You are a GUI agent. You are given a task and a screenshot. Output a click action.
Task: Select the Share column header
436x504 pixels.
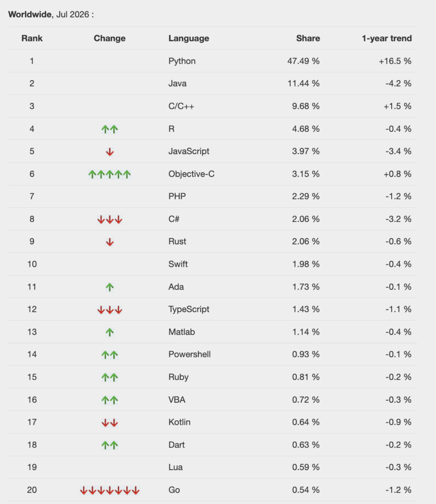point(308,38)
